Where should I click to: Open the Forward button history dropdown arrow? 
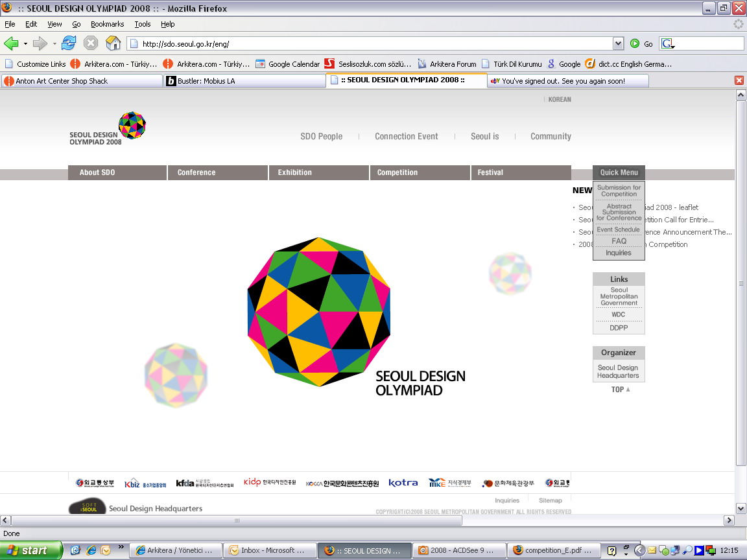click(54, 44)
